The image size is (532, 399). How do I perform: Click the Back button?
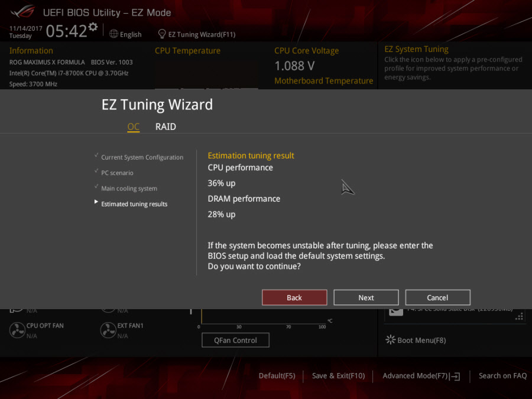[294, 297]
